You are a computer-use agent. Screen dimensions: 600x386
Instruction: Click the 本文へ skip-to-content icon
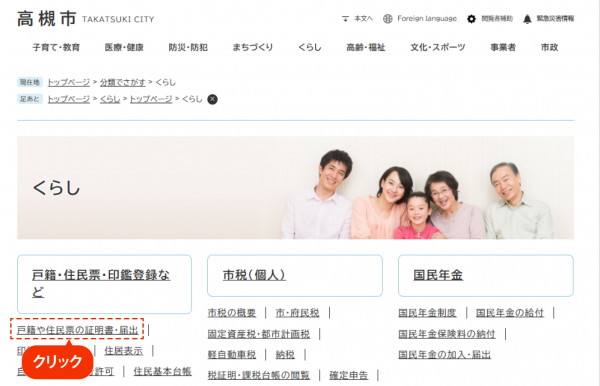click(x=345, y=19)
